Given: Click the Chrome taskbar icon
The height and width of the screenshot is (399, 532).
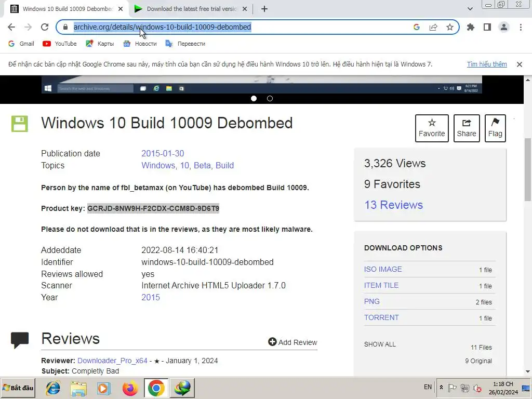Looking at the screenshot, I should tap(156, 388).
